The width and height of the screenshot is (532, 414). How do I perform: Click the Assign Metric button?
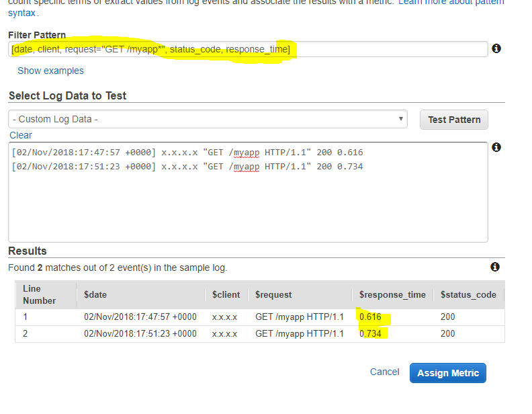coord(448,373)
